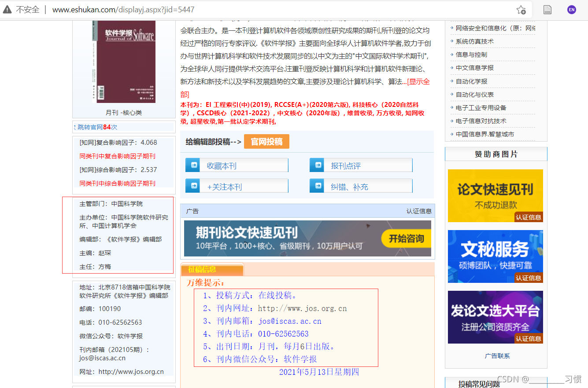The height and width of the screenshot is (388, 588).
Task: Click the 报刊点评 button
Action: pyautogui.click(x=361, y=165)
